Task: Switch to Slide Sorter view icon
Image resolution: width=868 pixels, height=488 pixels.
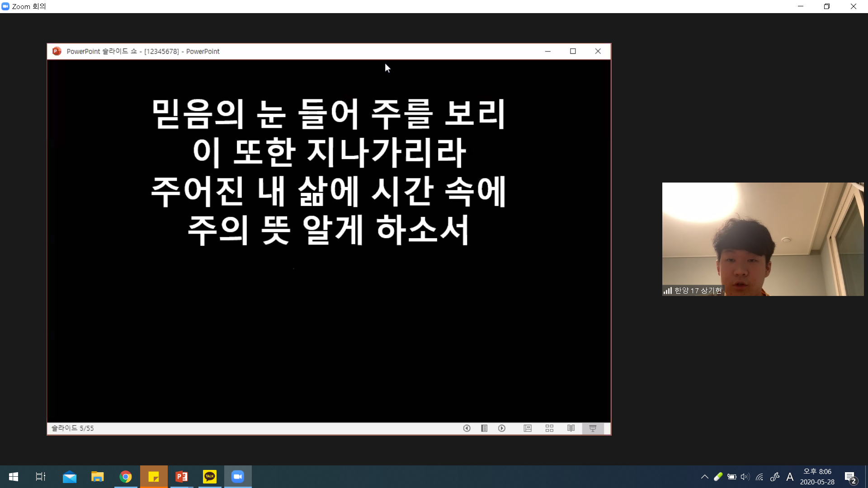Action: tap(549, 428)
